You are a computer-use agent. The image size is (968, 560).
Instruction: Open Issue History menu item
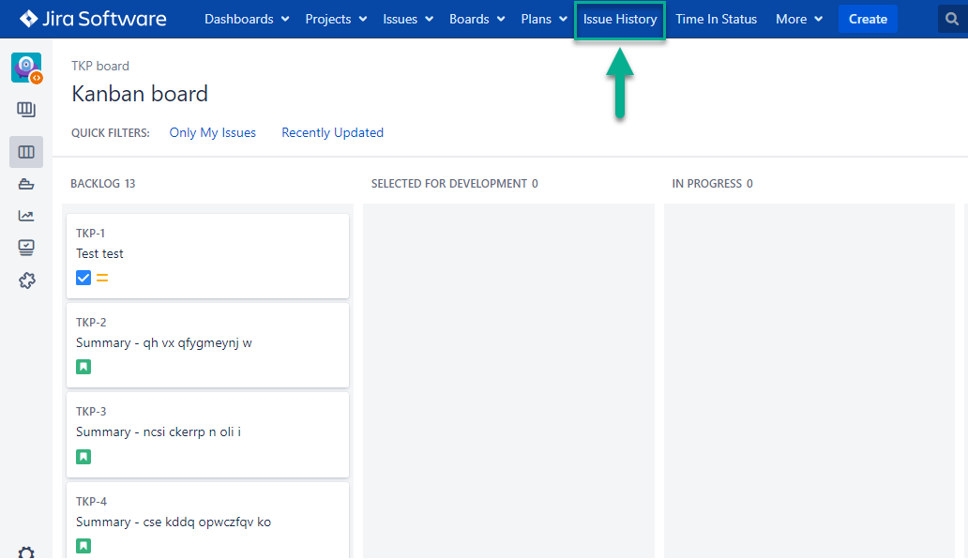click(620, 19)
